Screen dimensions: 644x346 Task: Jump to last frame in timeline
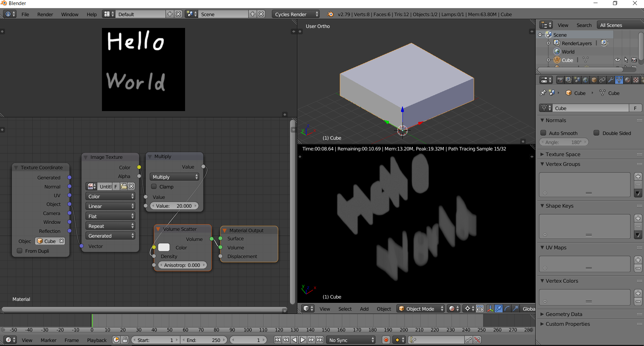click(320, 340)
